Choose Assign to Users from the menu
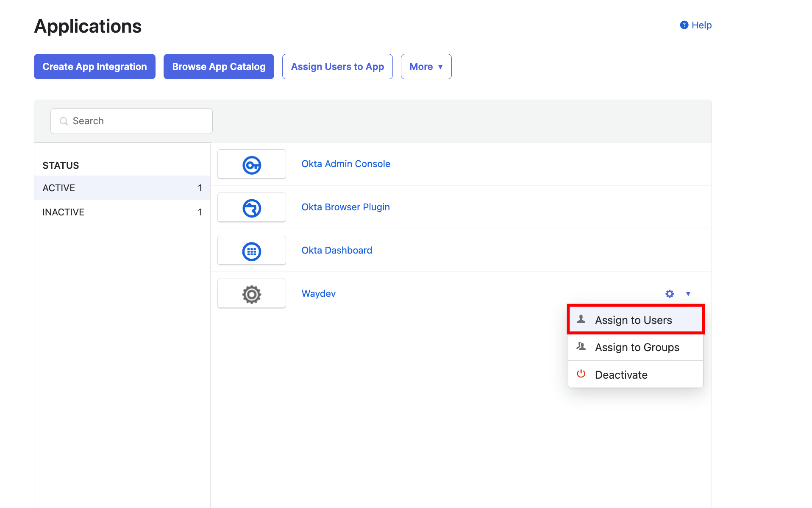The width and height of the screenshot is (812, 508). (635, 320)
